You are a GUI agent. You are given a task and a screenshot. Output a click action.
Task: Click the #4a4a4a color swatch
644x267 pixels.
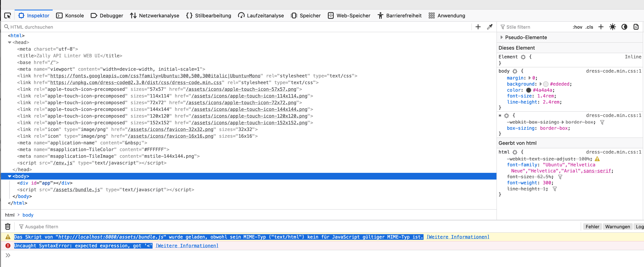[x=529, y=90]
